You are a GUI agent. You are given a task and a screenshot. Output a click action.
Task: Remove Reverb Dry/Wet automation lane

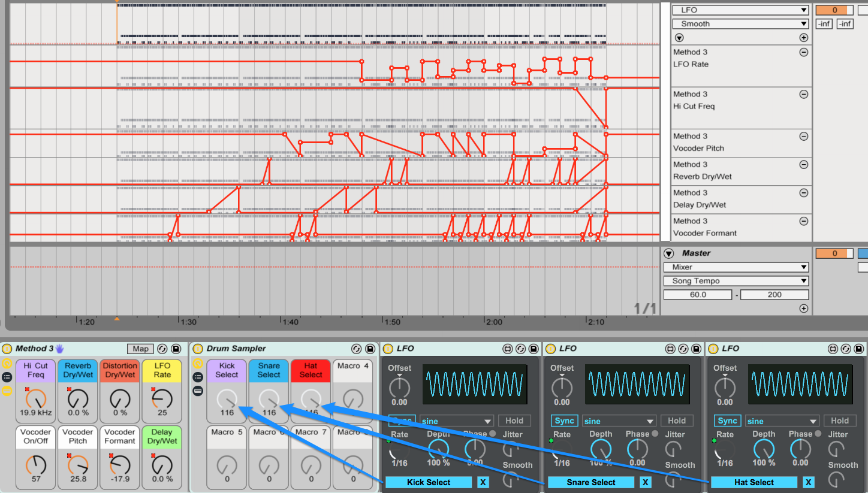803,164
